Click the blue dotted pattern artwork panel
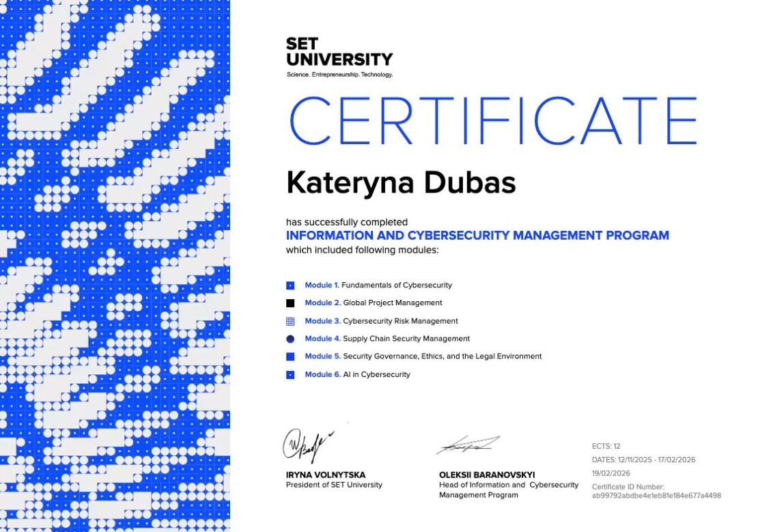The height and width of the screenshot is (532, 758). [x=115, y=266]
